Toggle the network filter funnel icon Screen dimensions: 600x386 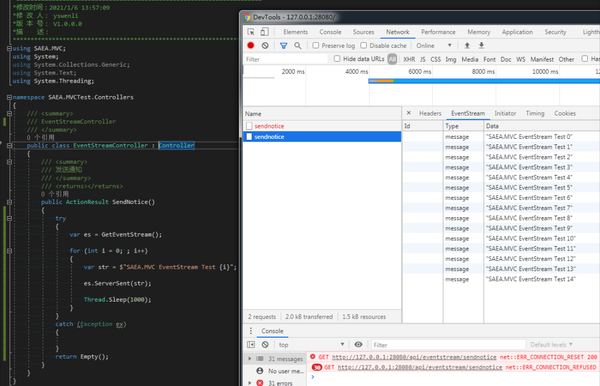284,46
